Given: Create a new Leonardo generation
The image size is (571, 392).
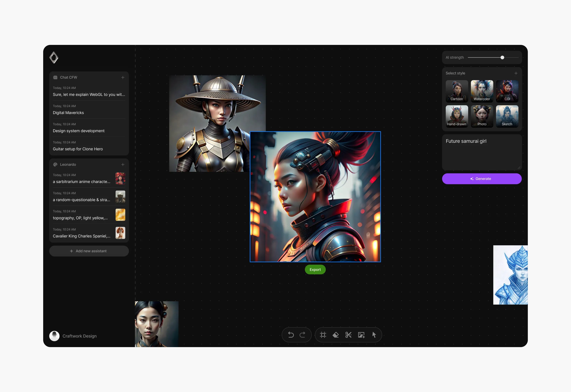Looking at the screenshot, I should [123, 165].
